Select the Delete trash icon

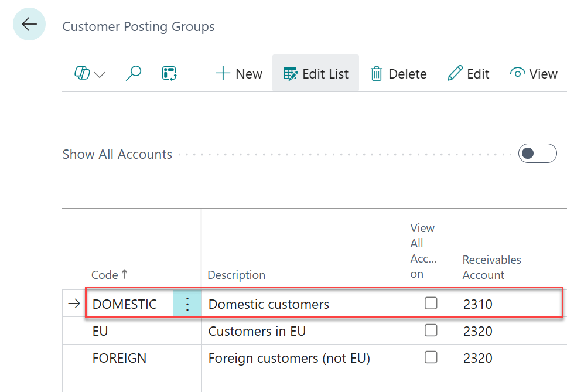pos(377,73)
